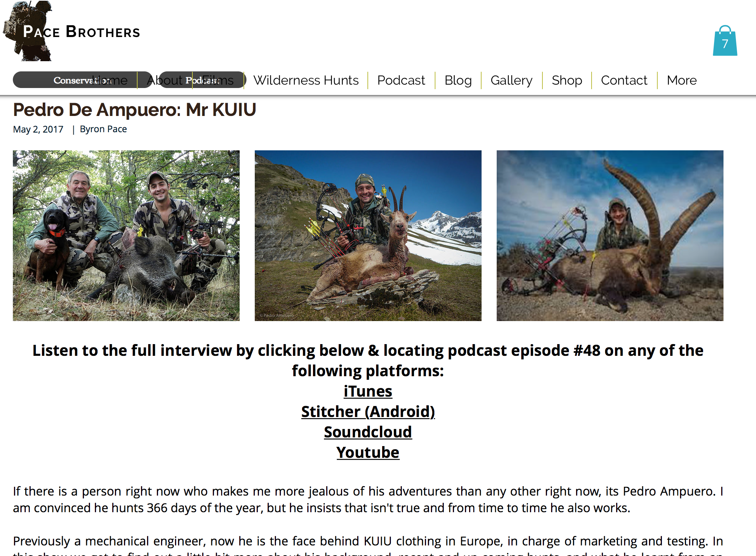
Task: Visit the Youtube link
Action: (368, 453)
